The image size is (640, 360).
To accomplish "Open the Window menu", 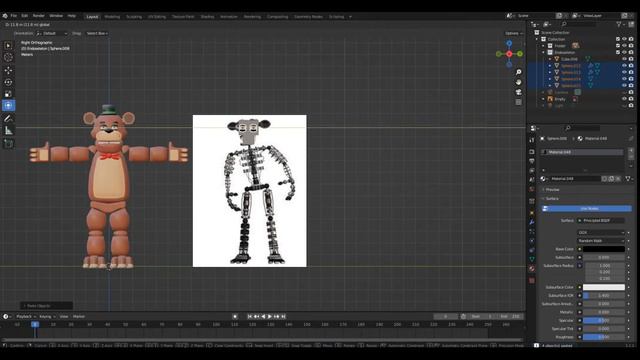I will (56, 16).
